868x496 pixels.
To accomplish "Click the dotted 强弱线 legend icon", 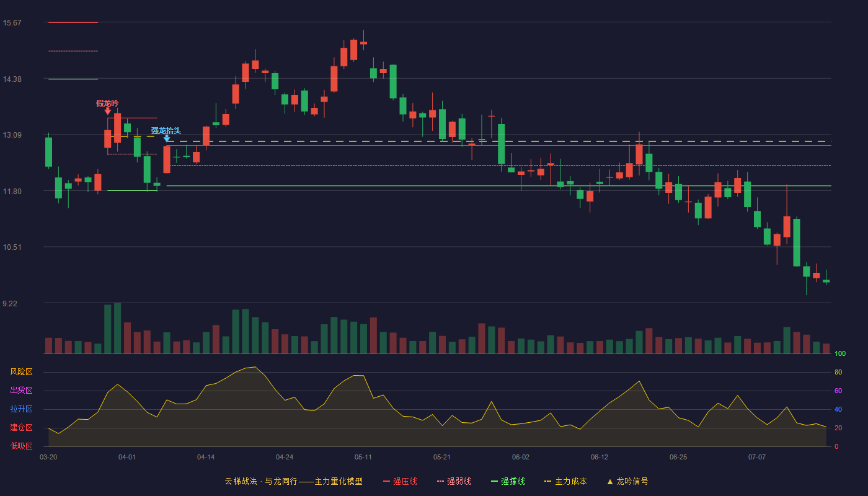I will 441,481.
